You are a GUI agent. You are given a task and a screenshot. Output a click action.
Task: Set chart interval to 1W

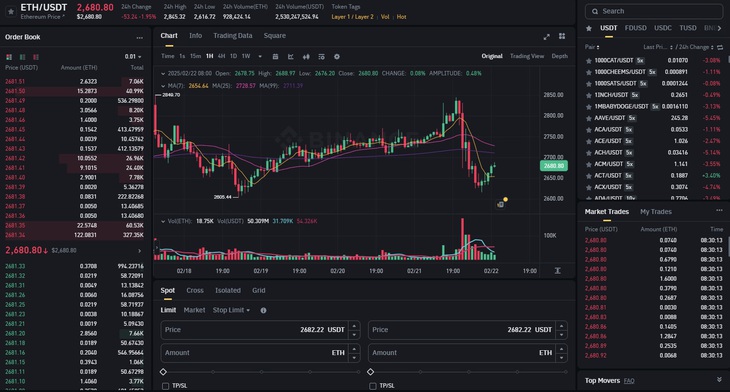[x=246, y=56]
